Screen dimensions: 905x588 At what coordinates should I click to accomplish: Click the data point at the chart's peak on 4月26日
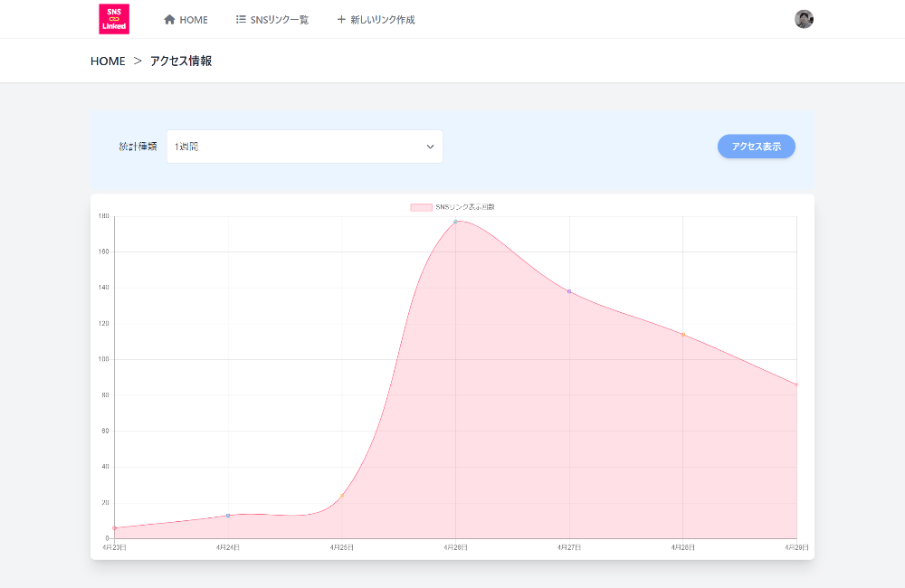tap(455, 222)
